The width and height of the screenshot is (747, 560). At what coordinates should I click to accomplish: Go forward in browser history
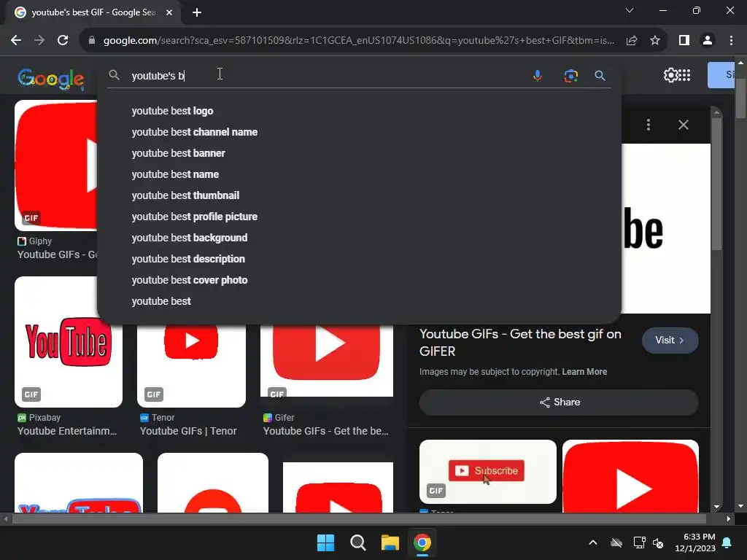[39, 41]
